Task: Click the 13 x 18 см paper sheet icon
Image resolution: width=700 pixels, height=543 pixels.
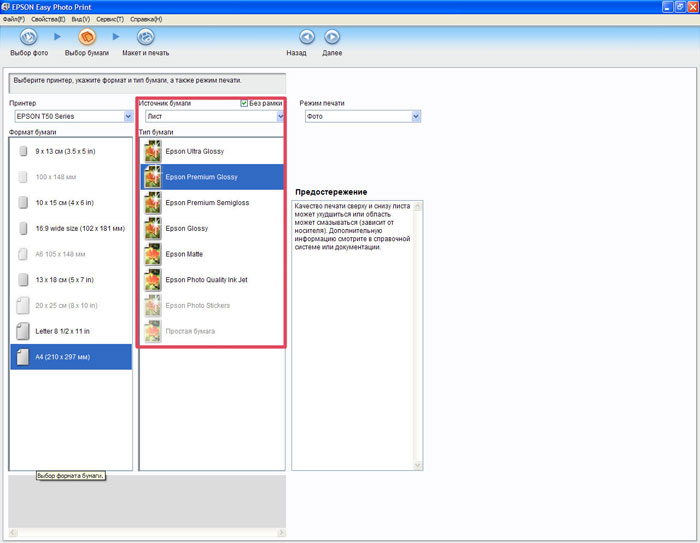Action: [x=23, y=280]
